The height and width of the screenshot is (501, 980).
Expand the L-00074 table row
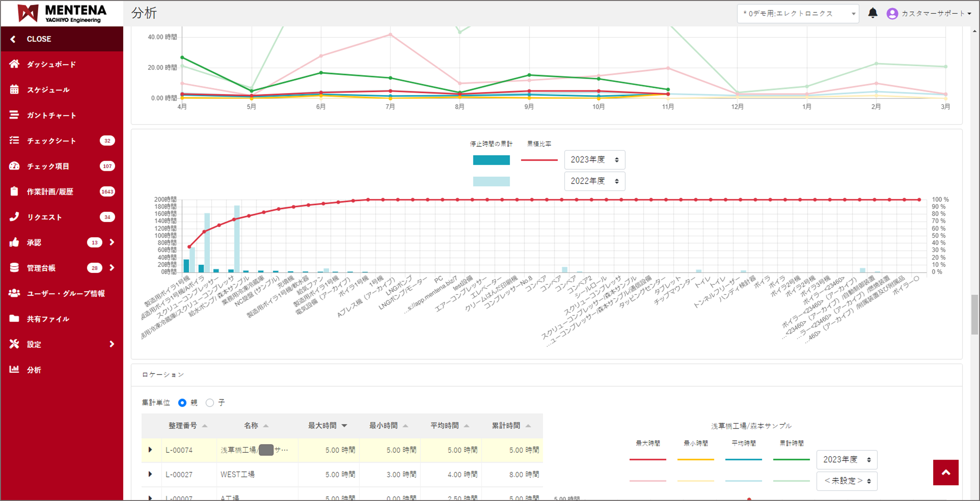[x=150, y=450]
